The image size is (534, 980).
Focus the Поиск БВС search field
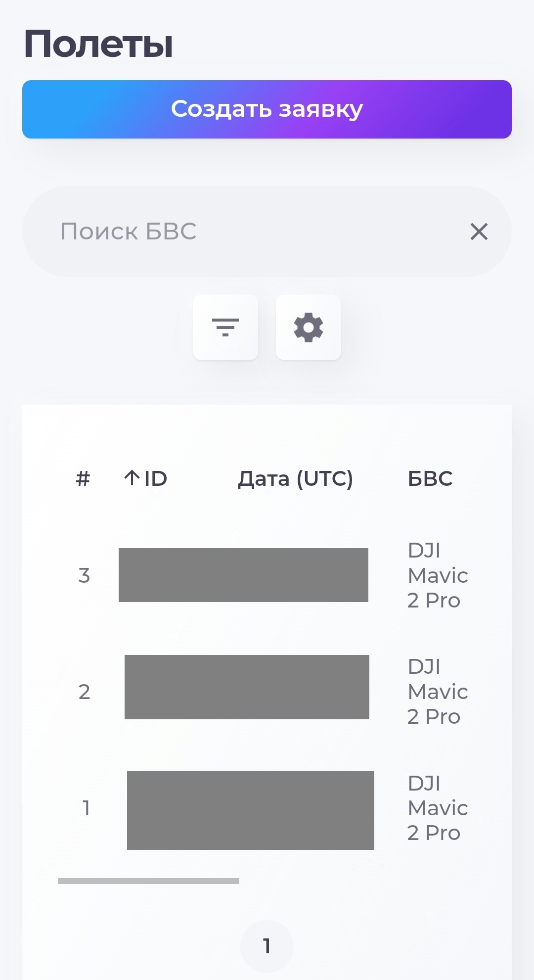pyautogui.click(x=247, y=232)
